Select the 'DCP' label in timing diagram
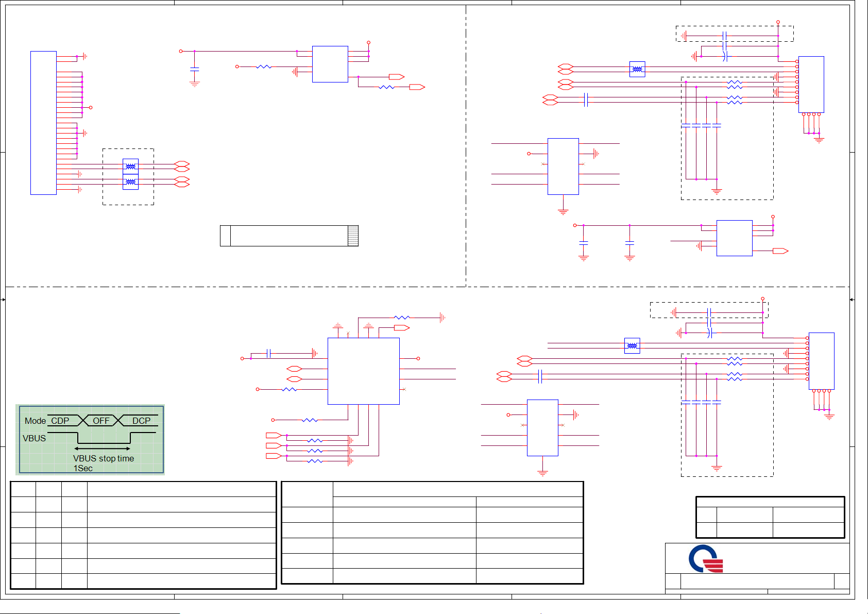868x614 pixels. point(141,421)
